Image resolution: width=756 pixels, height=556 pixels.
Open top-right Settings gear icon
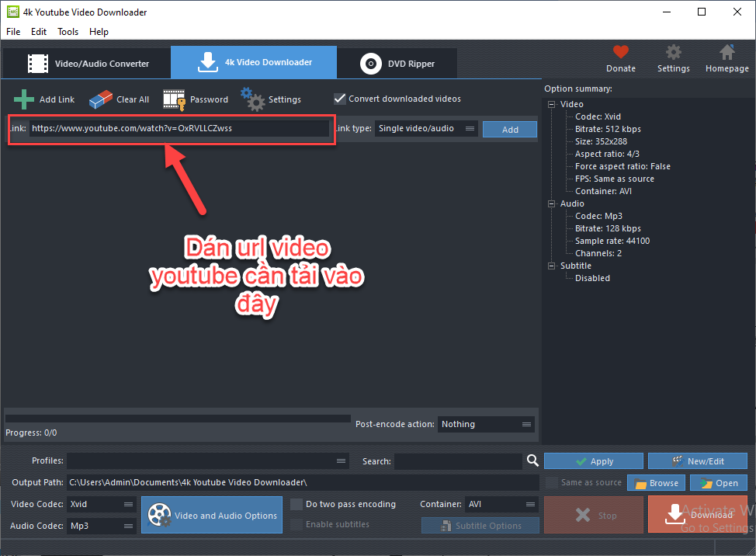(673, 53)
